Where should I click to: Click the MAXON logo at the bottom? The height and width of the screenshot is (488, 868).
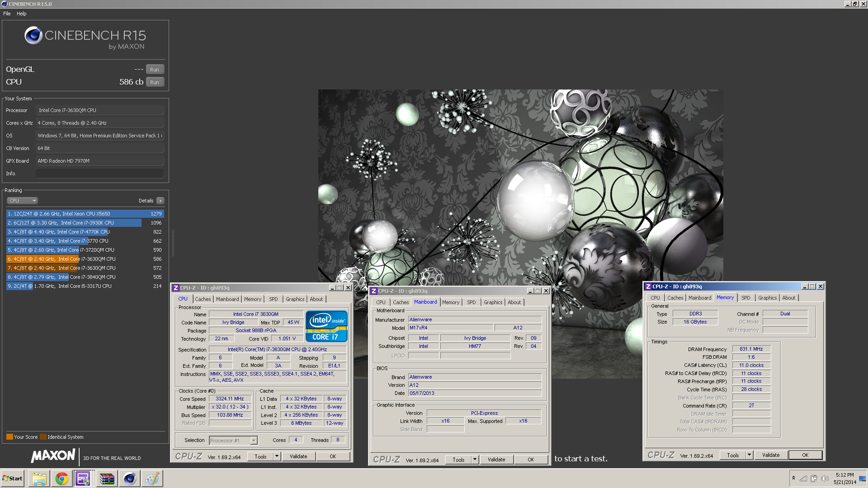tap(53, 456)
